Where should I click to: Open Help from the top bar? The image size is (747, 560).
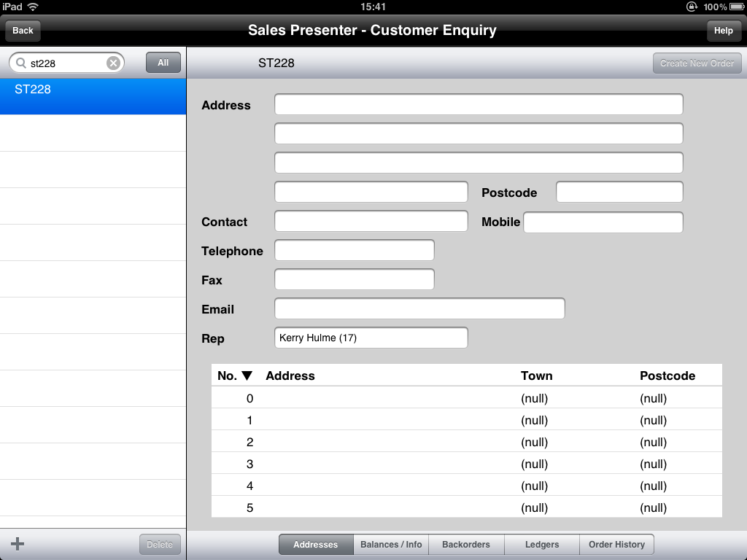point(723,31)
